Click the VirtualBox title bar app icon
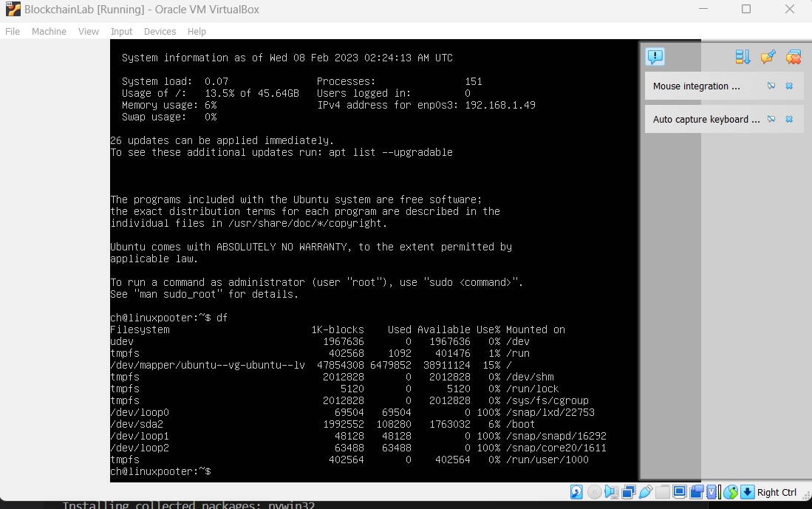 pos(13,10)
